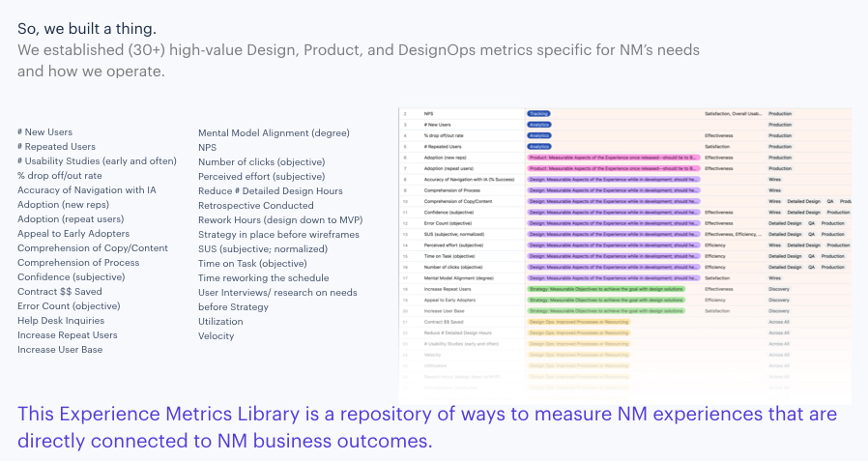Image resolution: width=868 pixels, height=461 pixels.
Task: Click the orange Design Ops tag for Contract $$ Saved
Action: pyautogui.click(x=578, y=321)
